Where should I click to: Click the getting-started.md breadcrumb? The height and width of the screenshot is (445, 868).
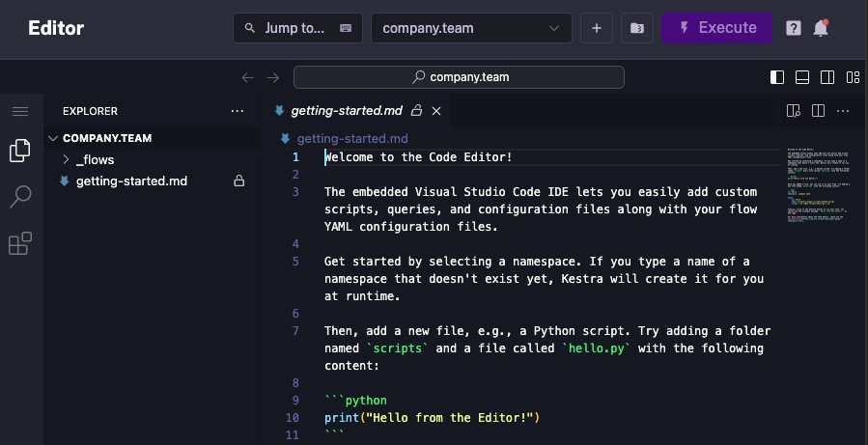(352, 138)
